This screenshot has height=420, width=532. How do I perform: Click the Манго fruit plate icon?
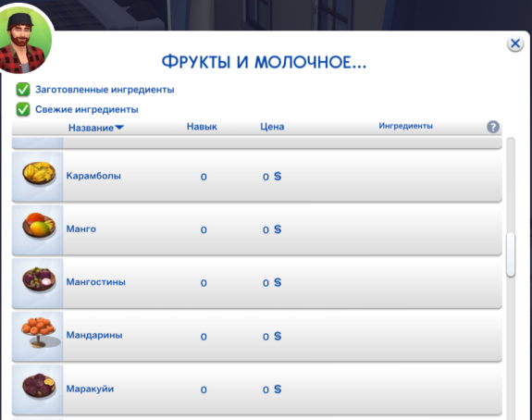(x=39, y=226)
